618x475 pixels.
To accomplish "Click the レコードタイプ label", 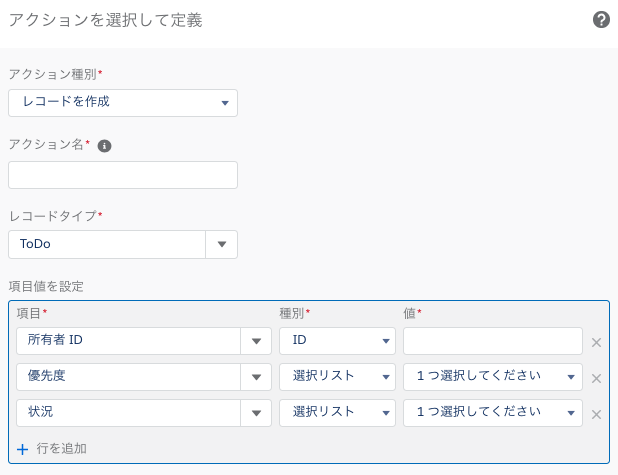I will pos(53,216).
